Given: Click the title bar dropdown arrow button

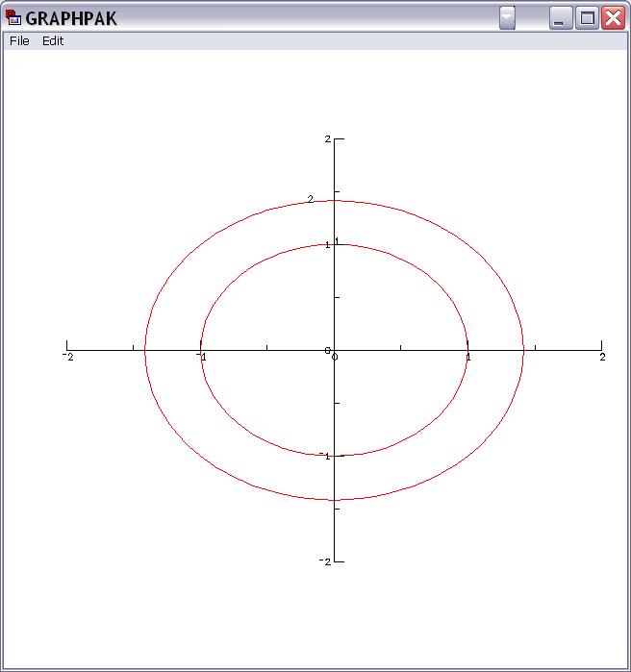Looking at the screenshot, I should (x=507, y=18).
